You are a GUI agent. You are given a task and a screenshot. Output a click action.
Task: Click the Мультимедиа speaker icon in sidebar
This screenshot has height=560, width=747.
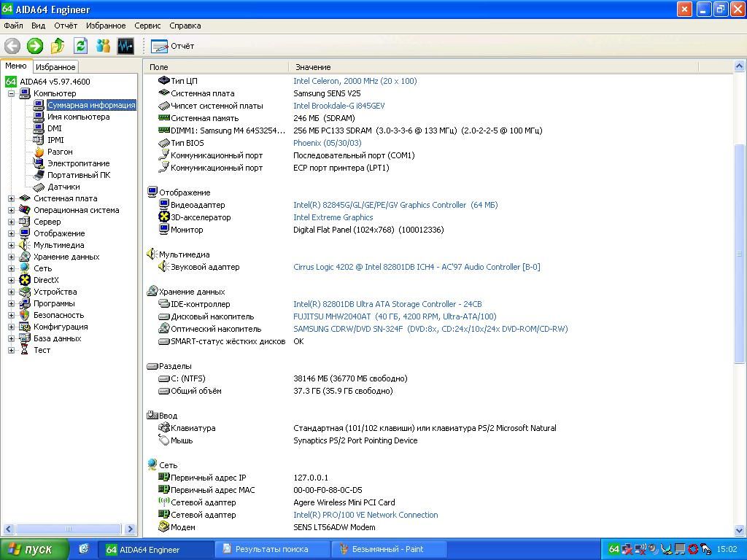(25, 245)
